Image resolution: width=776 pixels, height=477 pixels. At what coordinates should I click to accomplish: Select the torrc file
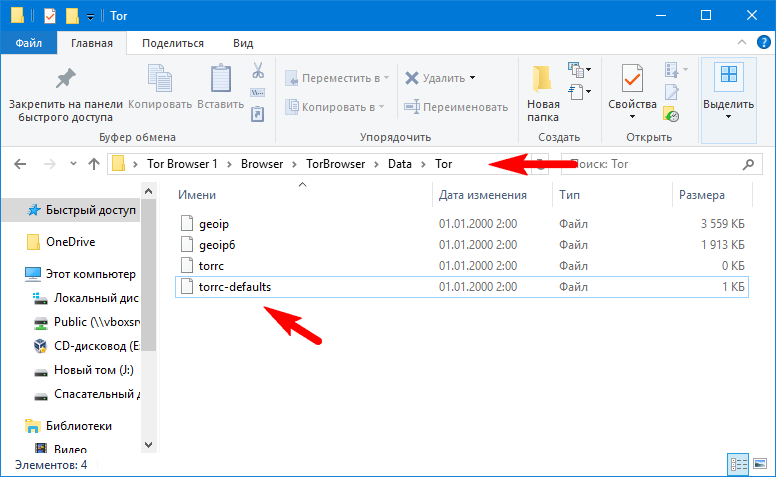462,266
